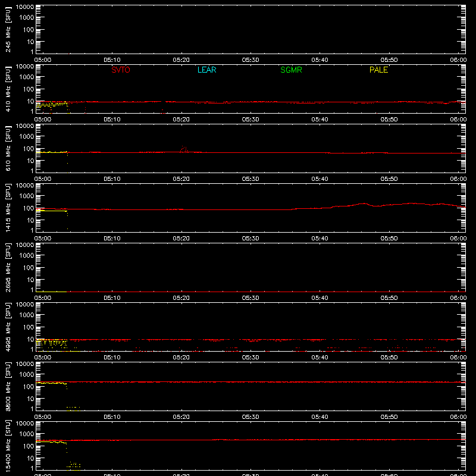476x476 pixels.
Task: Select the 410 MHz [SFU] axis title
Action: tap(8, 89)
